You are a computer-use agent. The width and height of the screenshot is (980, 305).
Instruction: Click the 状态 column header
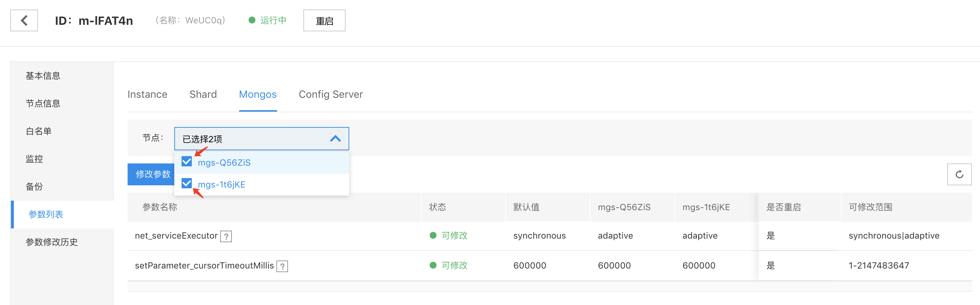coord(437,207)
